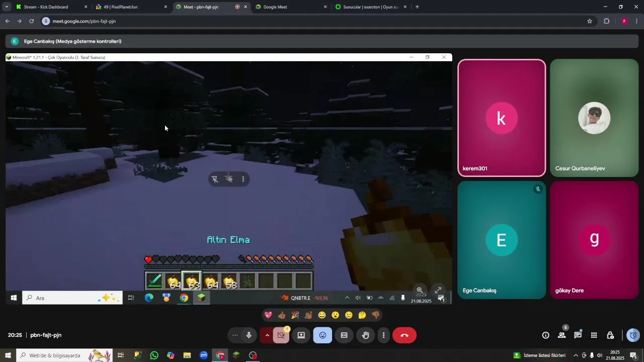Go back to previous page
The height and width of the screenshot is (362, 644).
[7, 21]
